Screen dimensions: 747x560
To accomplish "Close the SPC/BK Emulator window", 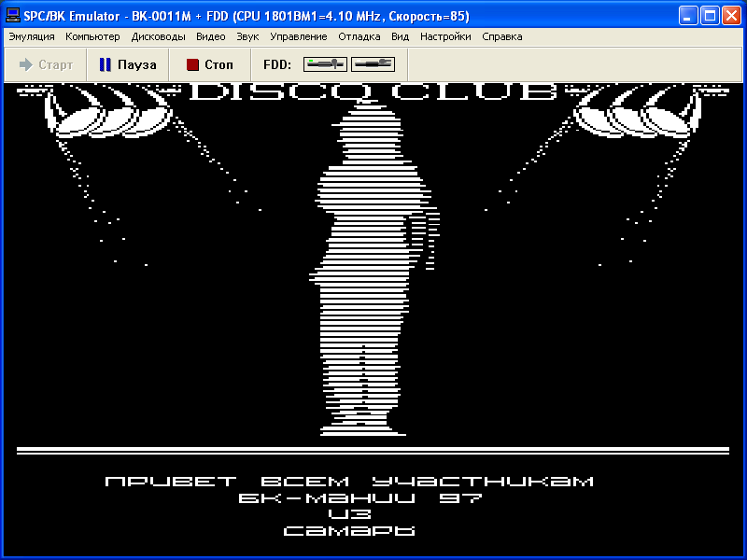I will (x=731, y=16).
